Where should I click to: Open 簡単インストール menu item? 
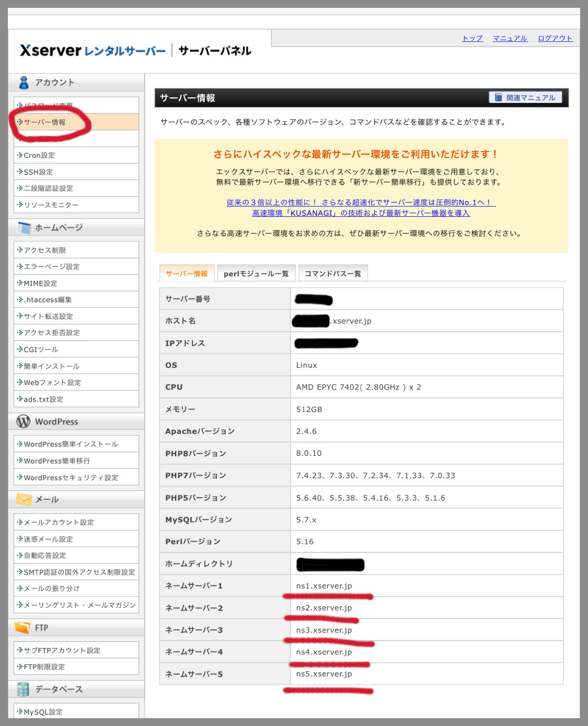coord(76,366)
